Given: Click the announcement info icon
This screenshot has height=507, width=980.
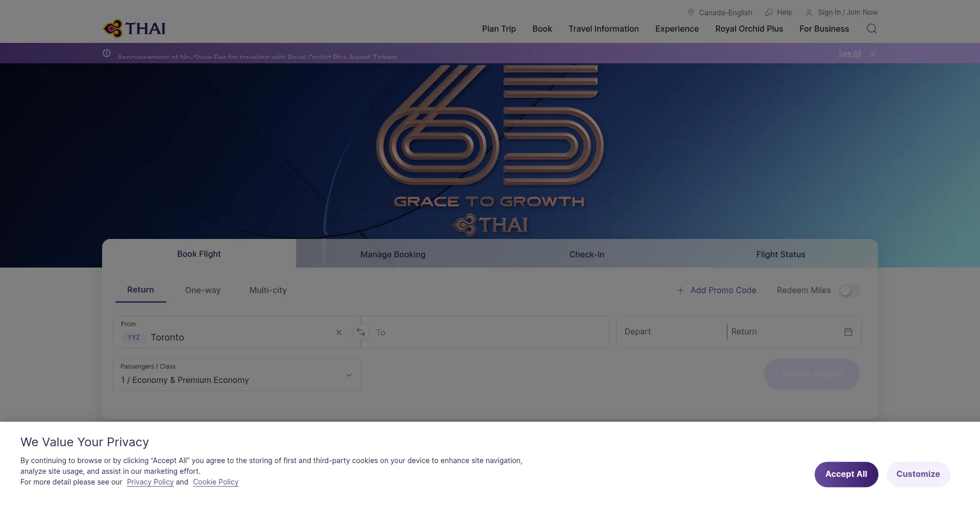Looking at the screenshot, I should [107, 53].
